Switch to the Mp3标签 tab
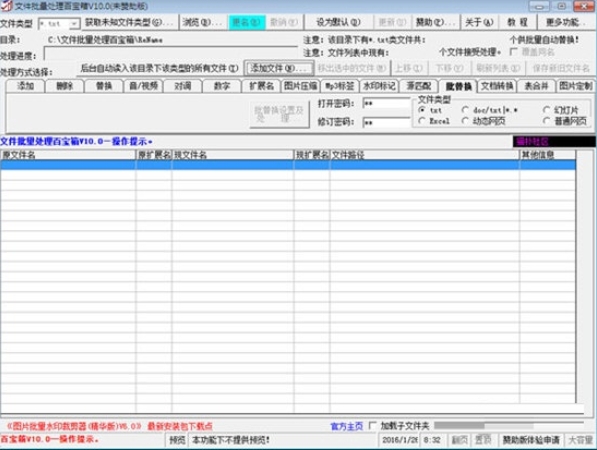Image resolution: width=597 pixels, height=450 pixels. pos(340,86)
